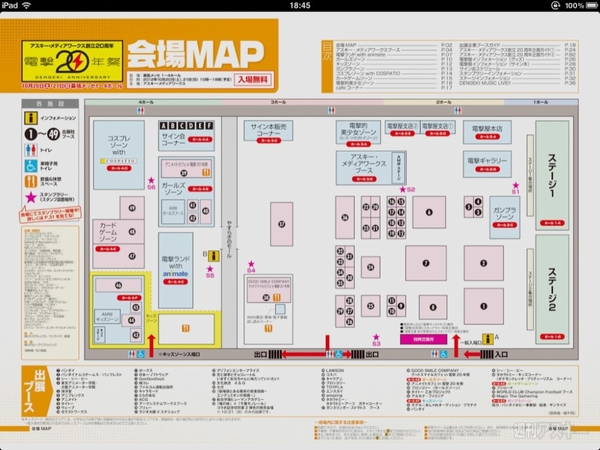
Task: Tap stamp rally star S3 near exit
Action: point(376,337)
